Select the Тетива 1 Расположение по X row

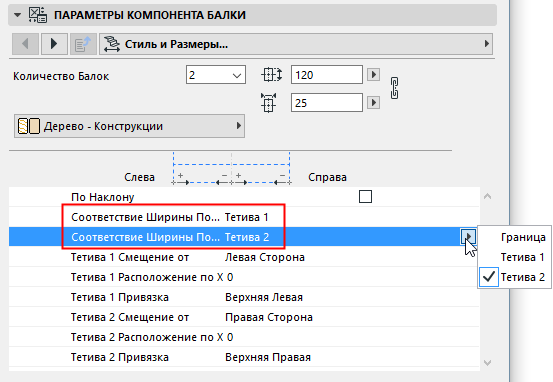tap(244, 277)
